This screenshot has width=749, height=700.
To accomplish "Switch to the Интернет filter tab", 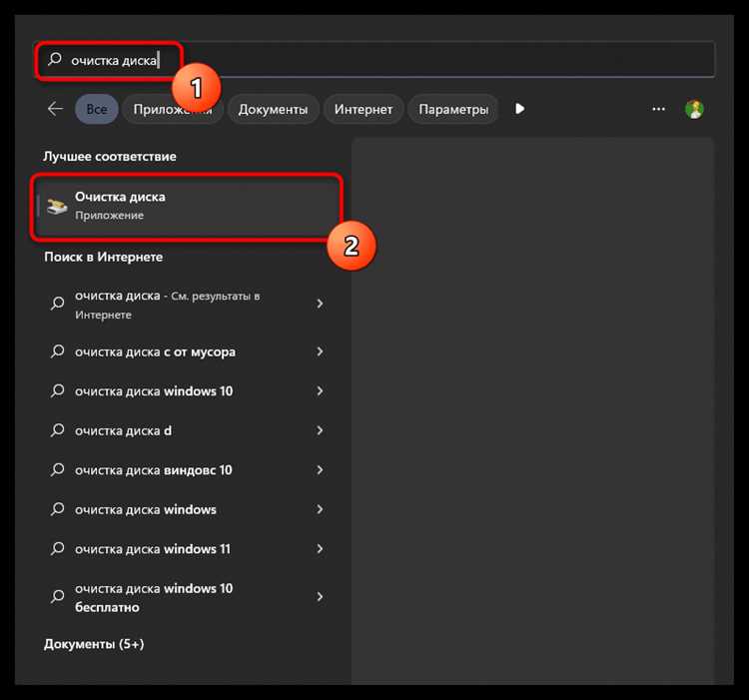I will (364, 110).
